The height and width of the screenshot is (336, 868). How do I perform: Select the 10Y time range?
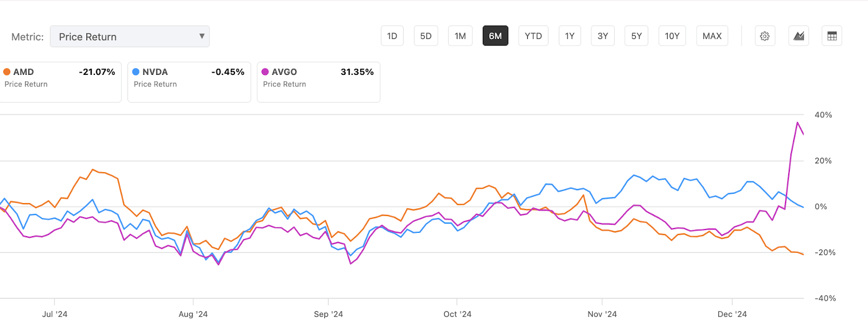[x=672, y=36]
